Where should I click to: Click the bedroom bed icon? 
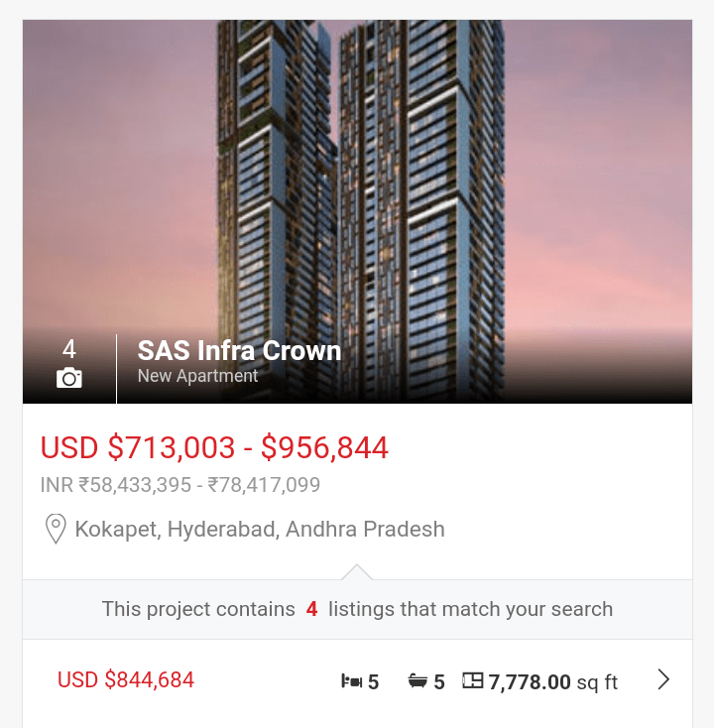pyautogui.click(x=351, y=681)
